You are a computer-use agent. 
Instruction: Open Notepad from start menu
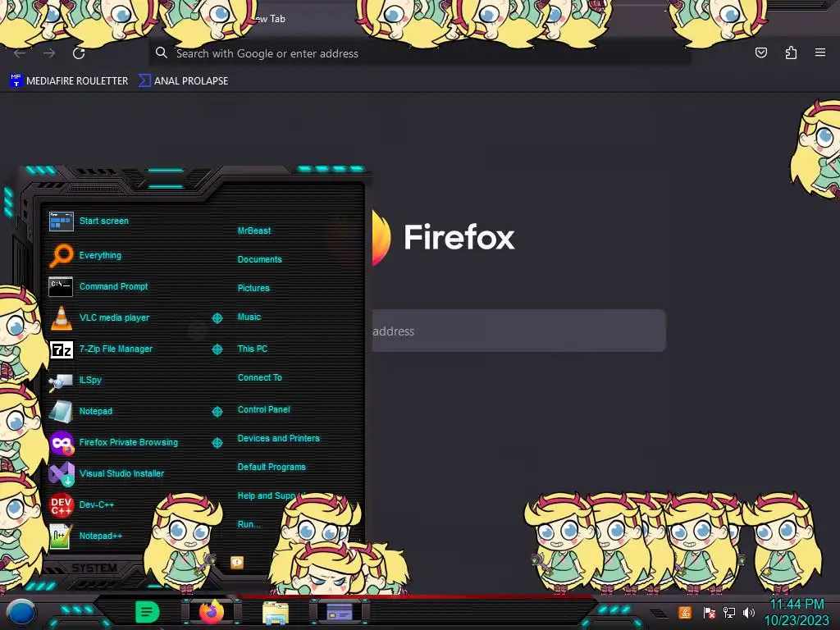[81, 411]
